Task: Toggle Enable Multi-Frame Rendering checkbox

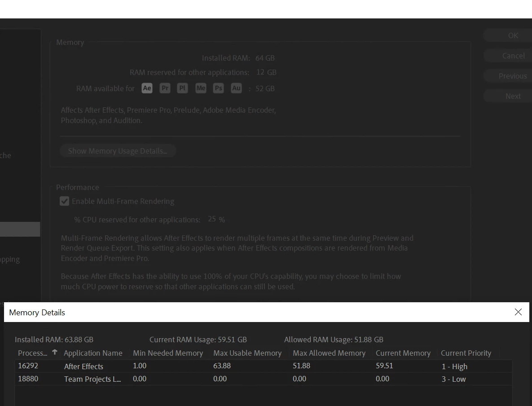Action: tap(65, 201)
